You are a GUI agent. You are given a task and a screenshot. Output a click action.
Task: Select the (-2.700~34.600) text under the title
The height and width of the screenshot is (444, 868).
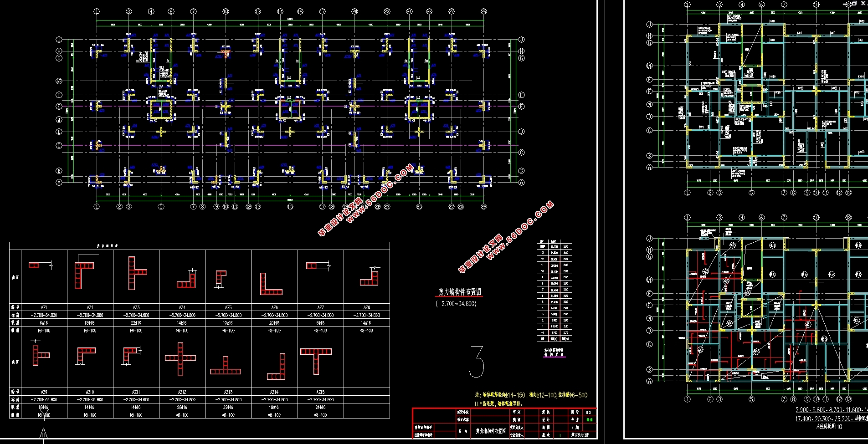point(456,304)
